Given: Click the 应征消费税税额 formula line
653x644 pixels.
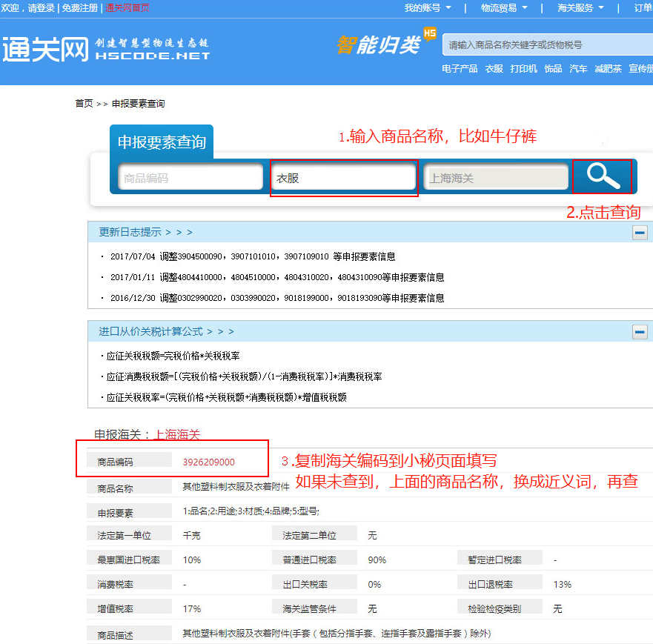Looking at the screenshot, I should pyautogui.click(x=243, y=376).
